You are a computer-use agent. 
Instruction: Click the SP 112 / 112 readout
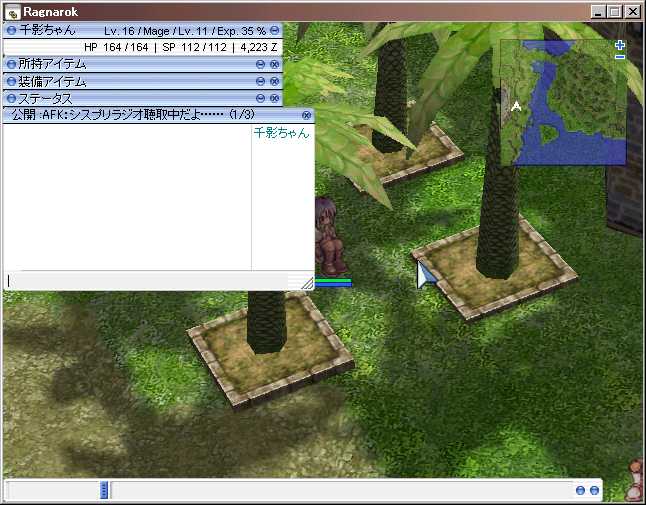194,47
